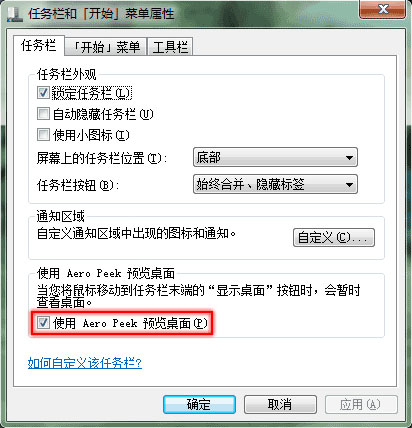412x428 pixels.
Task: Select the 任务栏 tab
Action: [x=39, y=45]
